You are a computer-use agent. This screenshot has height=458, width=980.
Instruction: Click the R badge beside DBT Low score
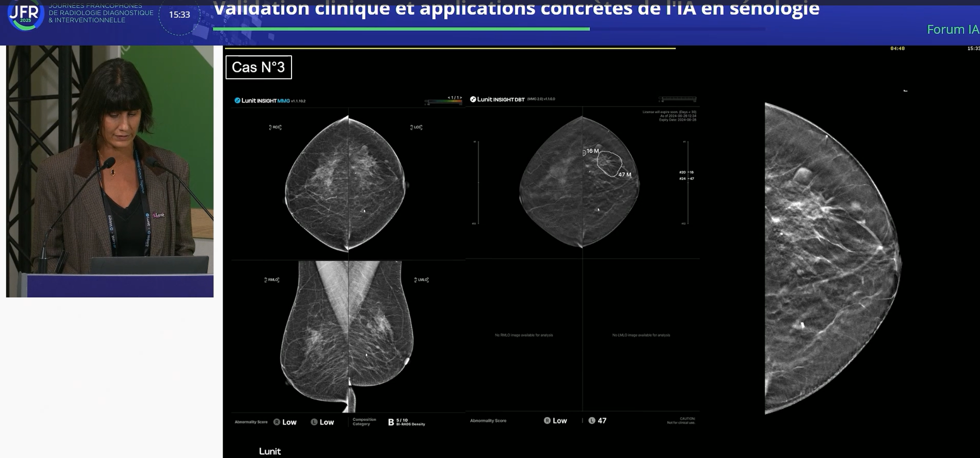(547, 421)
